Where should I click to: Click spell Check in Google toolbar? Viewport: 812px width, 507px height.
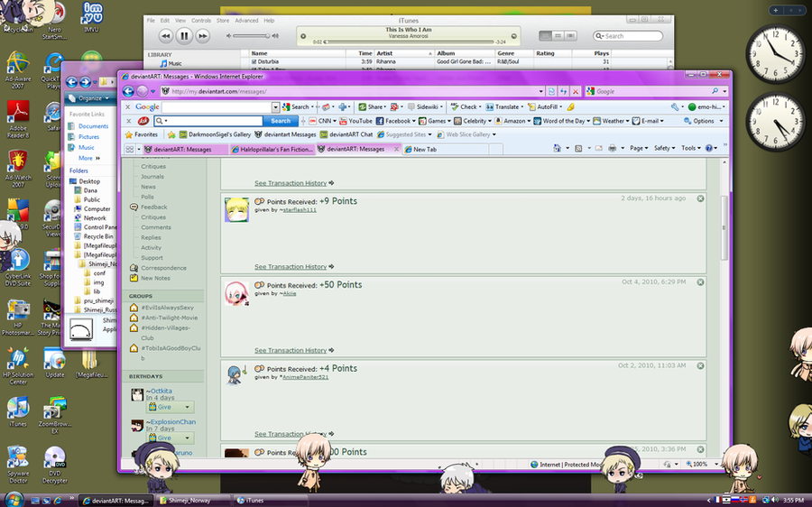464,106
